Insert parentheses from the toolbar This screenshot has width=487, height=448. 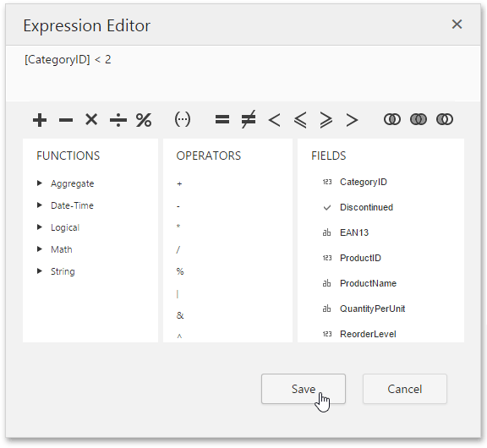tap(183, 119)
